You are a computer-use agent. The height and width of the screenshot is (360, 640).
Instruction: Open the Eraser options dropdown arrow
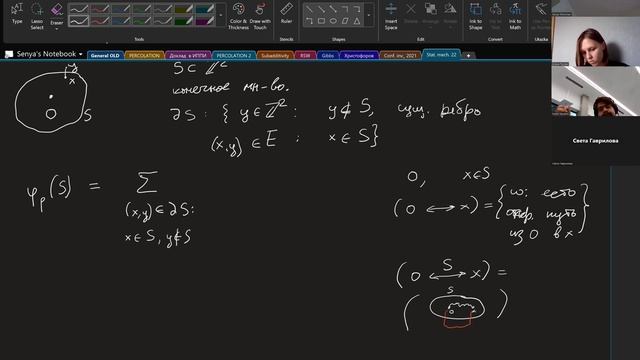coord(57,29)
